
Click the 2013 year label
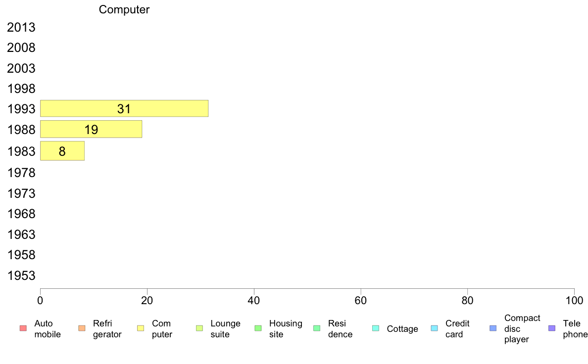coord(21,27)
